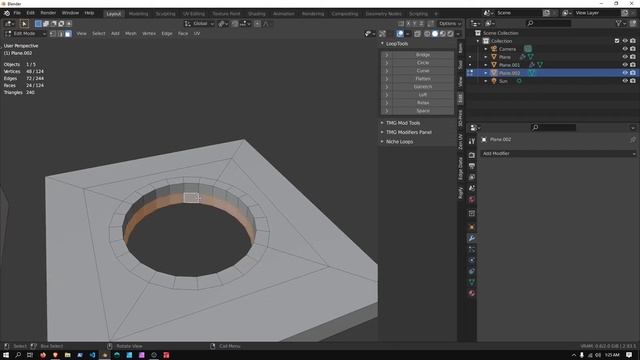Open Windows taskbar search
This screenshot has height=360, width=640.
tap(18, 355)
